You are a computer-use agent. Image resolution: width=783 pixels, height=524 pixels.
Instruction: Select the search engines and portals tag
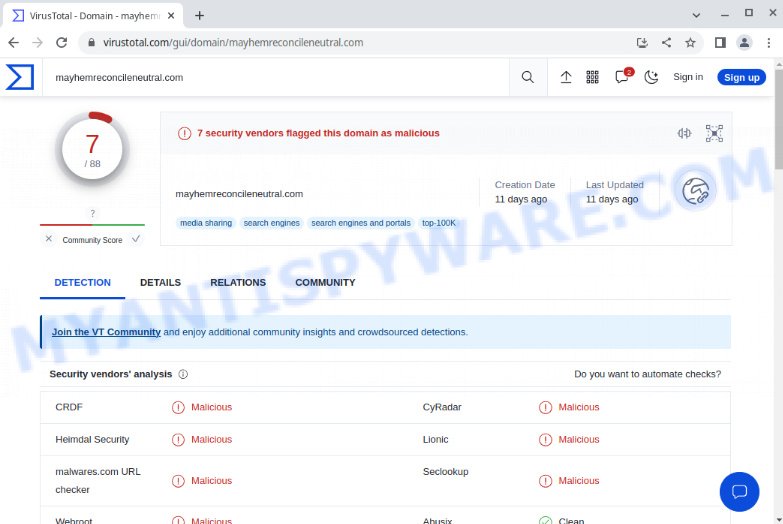pos(361,223)
